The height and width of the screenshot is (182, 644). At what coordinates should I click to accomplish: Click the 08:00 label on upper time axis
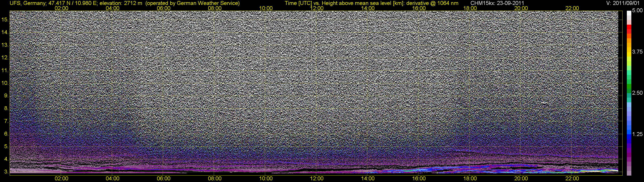coord(215,8)
